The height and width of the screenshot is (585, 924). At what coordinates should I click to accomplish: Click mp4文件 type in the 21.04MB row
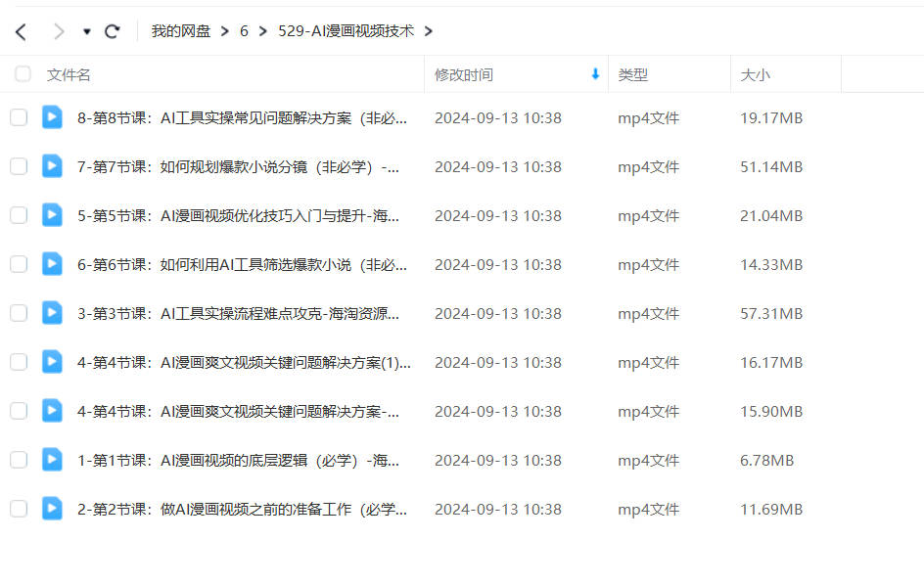648,215
